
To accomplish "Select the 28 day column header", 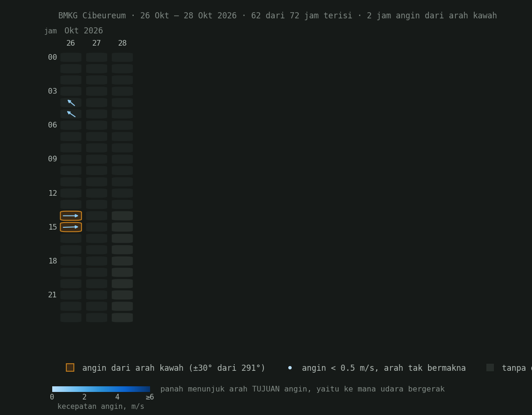I will (122, 43).
